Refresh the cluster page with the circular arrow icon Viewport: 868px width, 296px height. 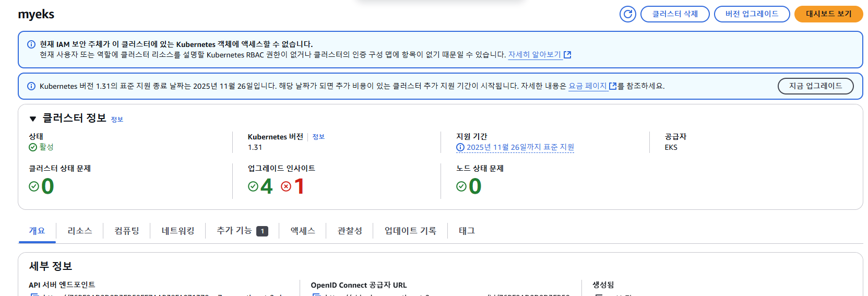click(627, 14)
